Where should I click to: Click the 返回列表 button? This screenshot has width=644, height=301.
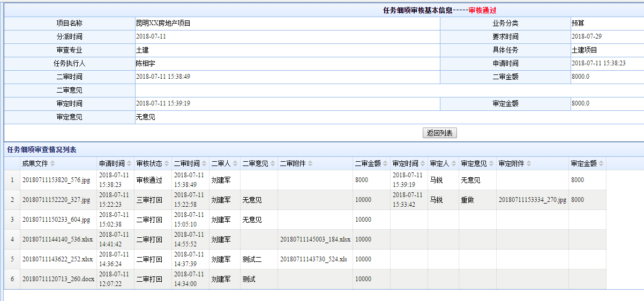click(440, 133)
